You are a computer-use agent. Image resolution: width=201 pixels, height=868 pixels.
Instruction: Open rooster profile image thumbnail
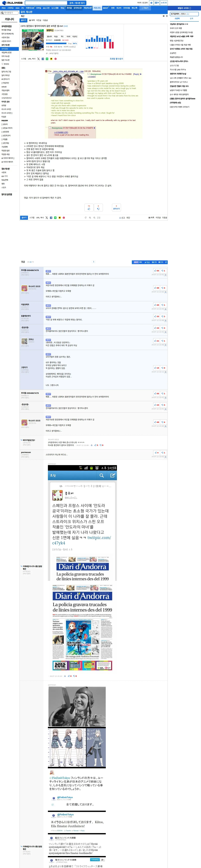(x=33, y=40)
